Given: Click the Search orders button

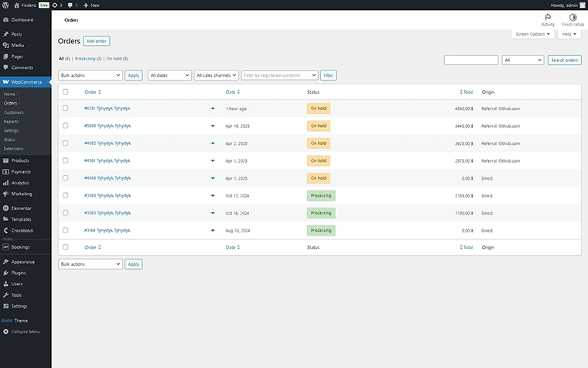Looking at the screenshot, I should pyautogui.click(x=564, y=60).
